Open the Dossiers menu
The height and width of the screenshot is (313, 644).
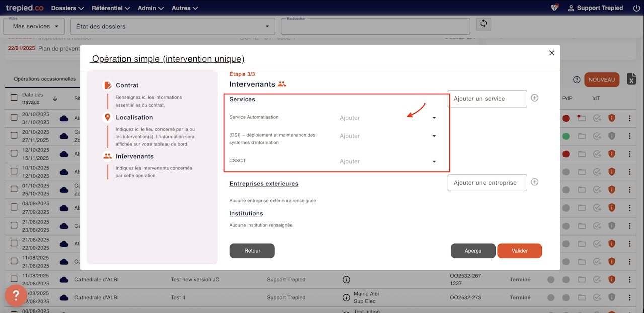point(67,8)
